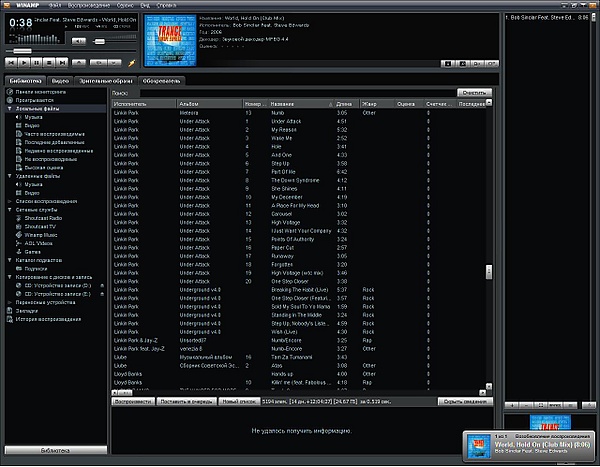
Task: Open the Файл menu
Action: coord(53,4)
